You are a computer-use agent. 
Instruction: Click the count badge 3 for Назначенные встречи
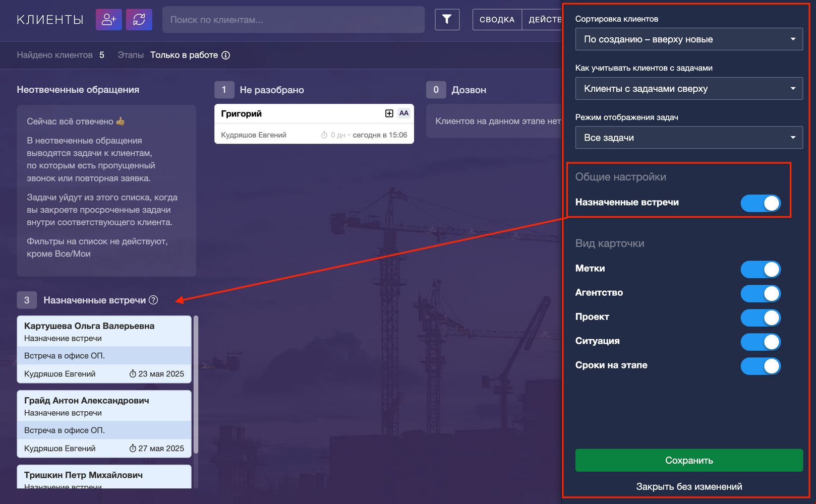[x=27, y=300]
